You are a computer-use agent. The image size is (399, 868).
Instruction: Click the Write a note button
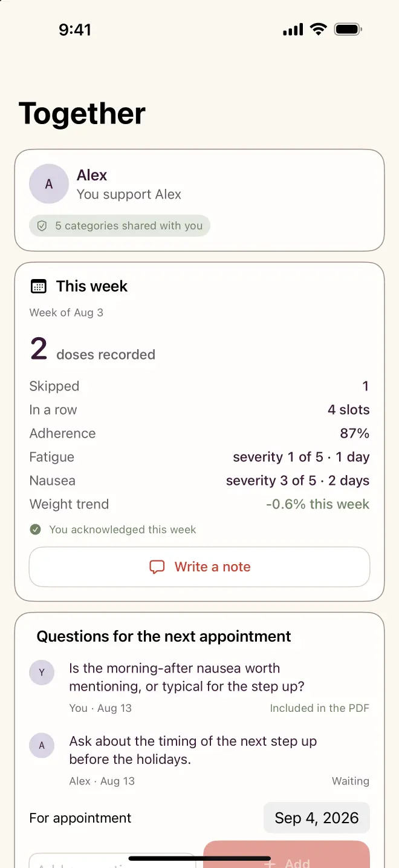click(x=199, y=567)
